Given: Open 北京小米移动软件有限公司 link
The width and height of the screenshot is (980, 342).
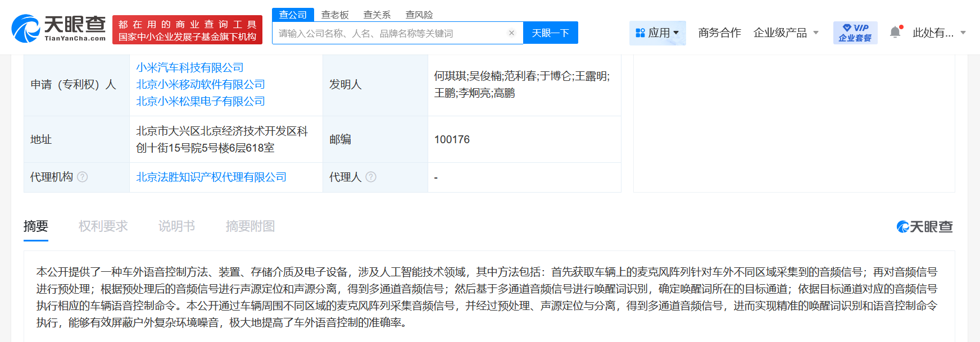Looking at the screenshot, I should 201,84.
